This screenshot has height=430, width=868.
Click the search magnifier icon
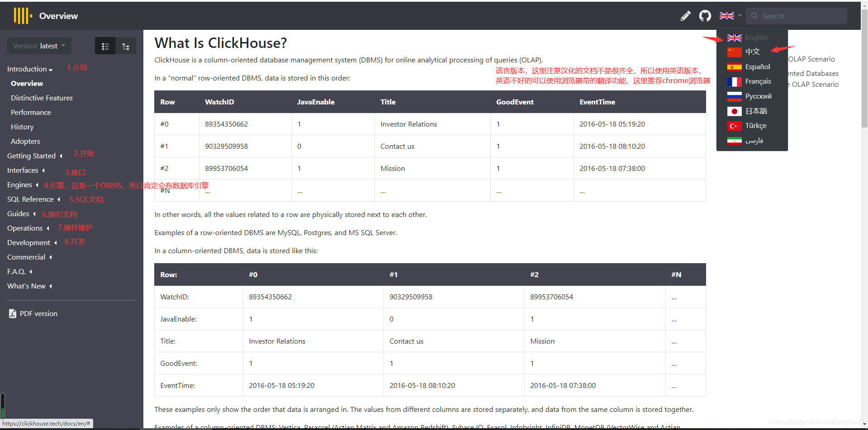tap(754, 16)
